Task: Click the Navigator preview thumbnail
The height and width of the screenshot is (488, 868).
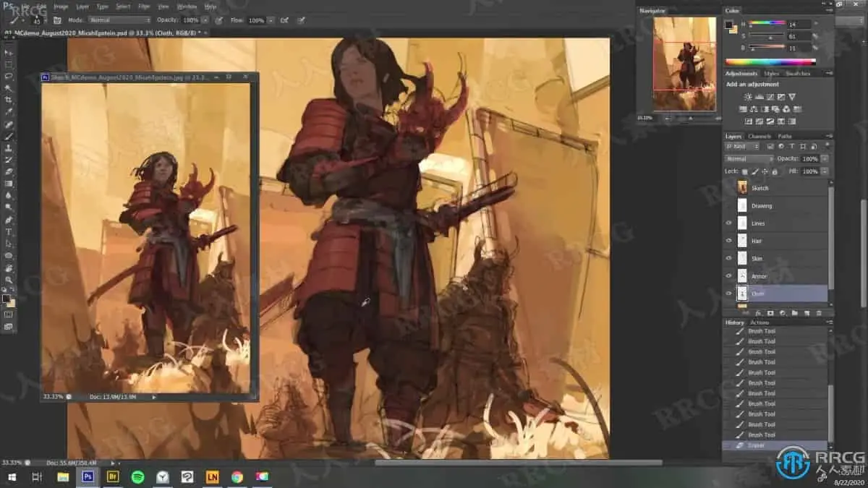Action: coord(684,64)
